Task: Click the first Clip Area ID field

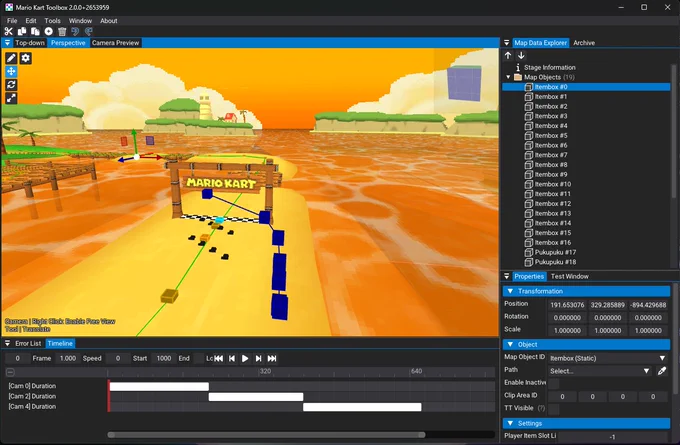Action: click(x=562, y=396)
